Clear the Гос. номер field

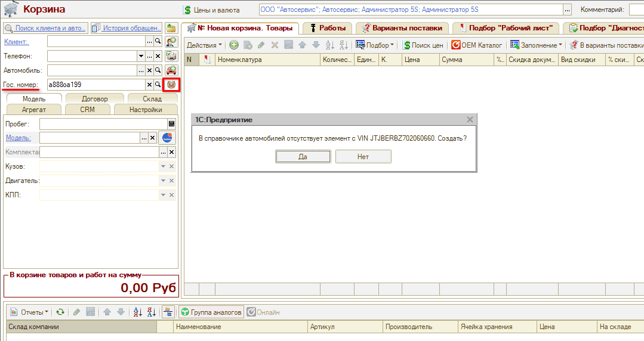click(149, 85)
